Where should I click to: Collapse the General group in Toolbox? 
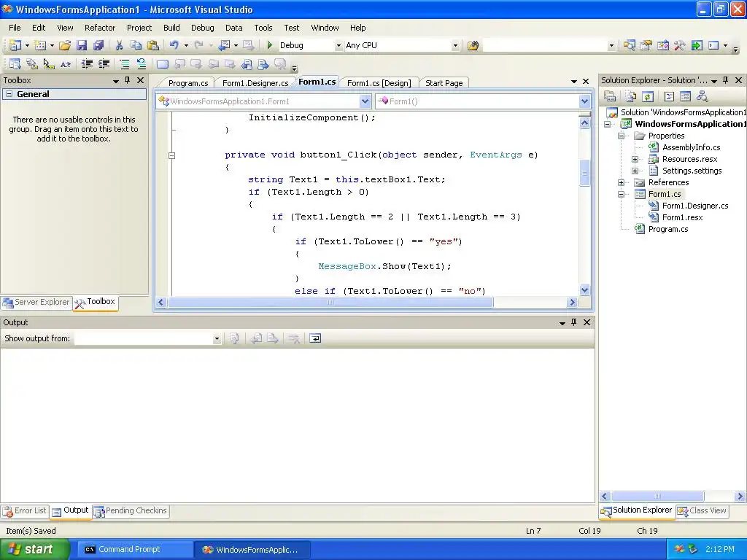(x=9, y=94)
